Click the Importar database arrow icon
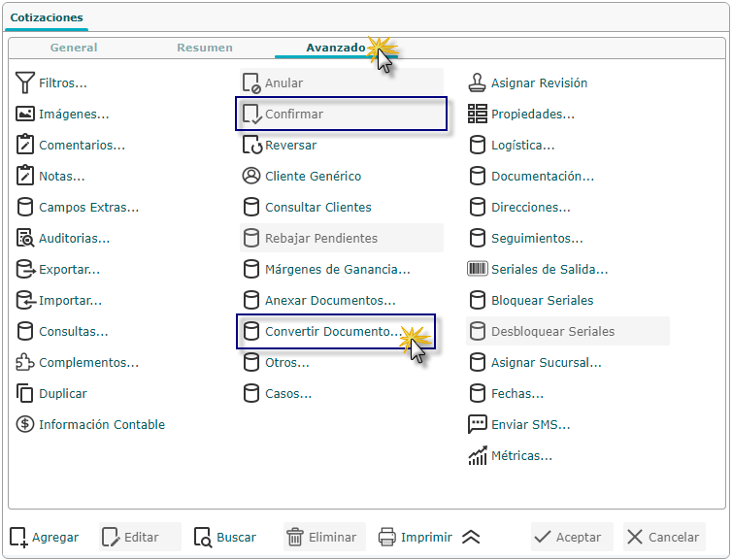This screenshot has width=733, height=560. tap(25, 300)
